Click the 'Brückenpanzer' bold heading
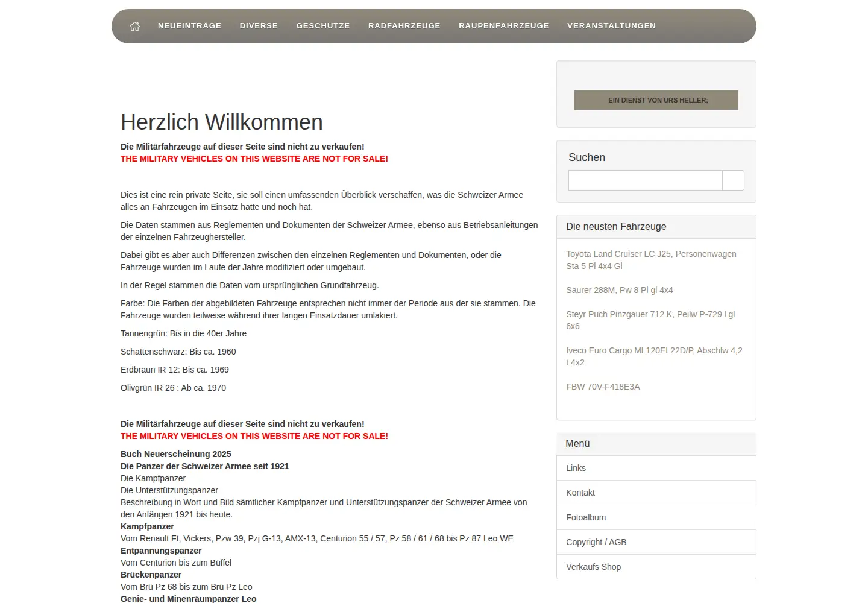868x603 pixels. click(151, 575)
